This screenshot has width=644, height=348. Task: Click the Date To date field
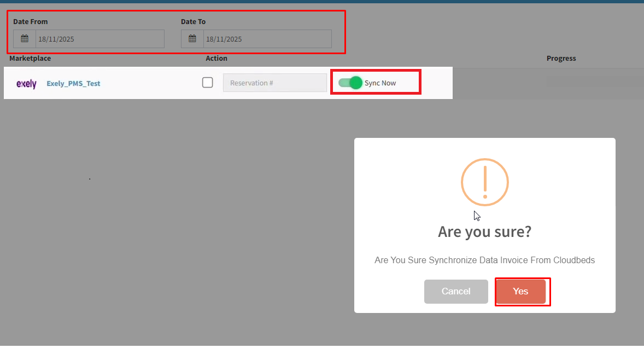coord(267,39)
